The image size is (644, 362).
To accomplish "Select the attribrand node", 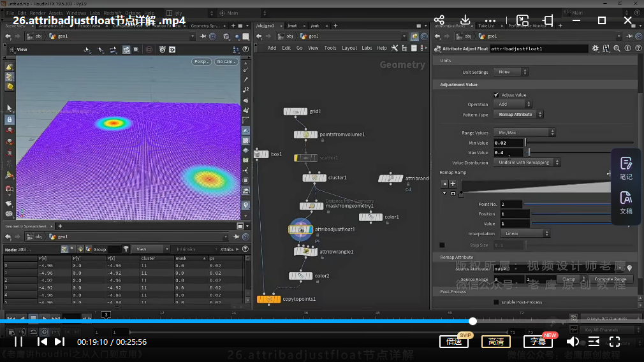I will [391, 178].
